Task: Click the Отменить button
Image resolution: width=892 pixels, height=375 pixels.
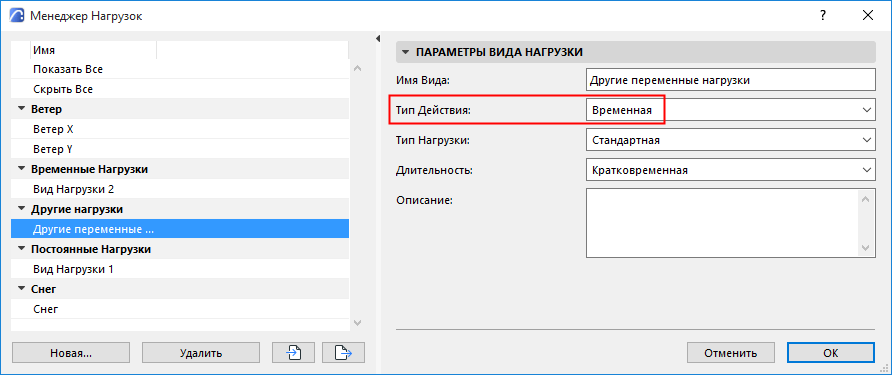Action: click(x=730, y=353)
